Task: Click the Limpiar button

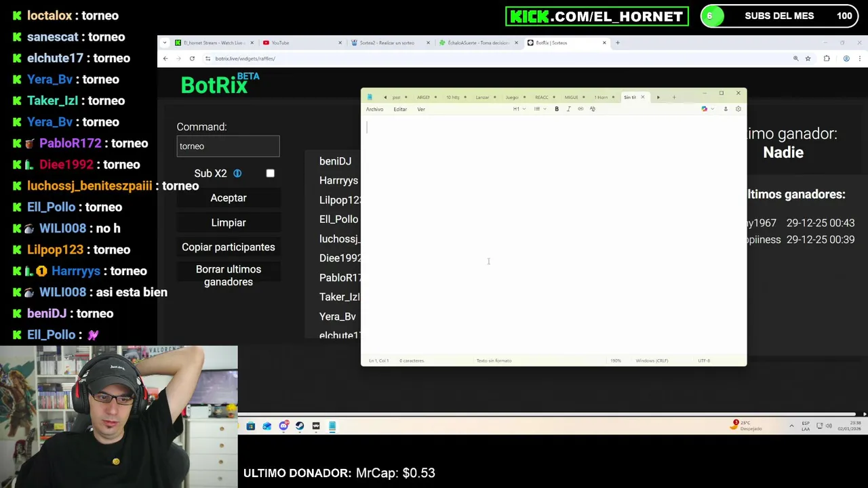Action: pyautogui.click(x=229, y=223)
